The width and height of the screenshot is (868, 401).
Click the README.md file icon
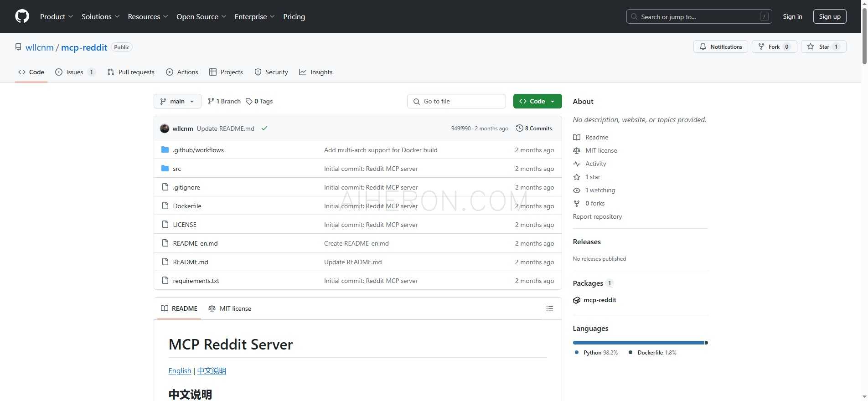click(x=165, y=262)
